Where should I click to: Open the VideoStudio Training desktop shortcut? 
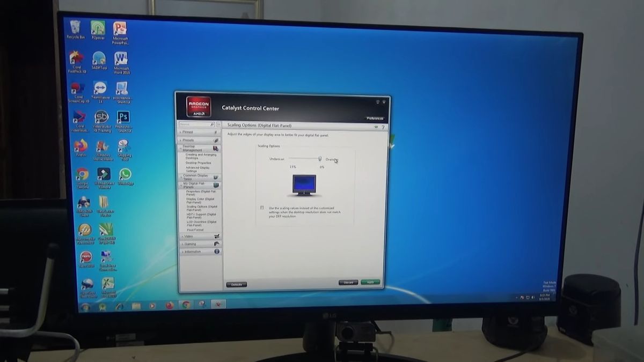click(x=101, y=121)
